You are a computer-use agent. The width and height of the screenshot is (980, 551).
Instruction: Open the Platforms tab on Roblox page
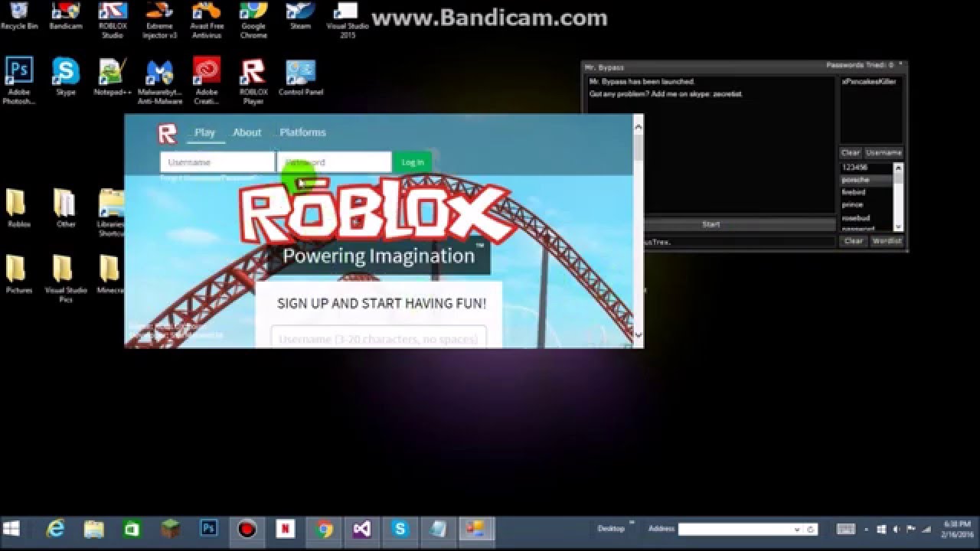302,132
